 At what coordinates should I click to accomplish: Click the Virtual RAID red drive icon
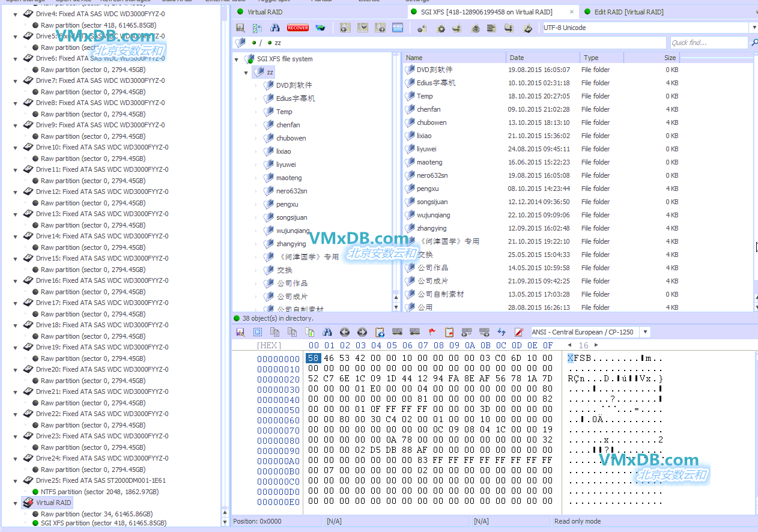pyautogui.click(x=28, y=503)
